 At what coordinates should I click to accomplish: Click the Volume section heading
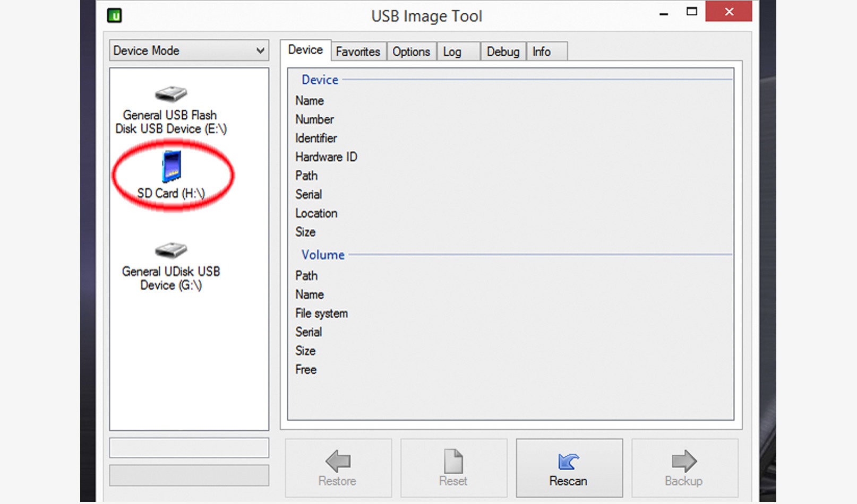[323, 255]
